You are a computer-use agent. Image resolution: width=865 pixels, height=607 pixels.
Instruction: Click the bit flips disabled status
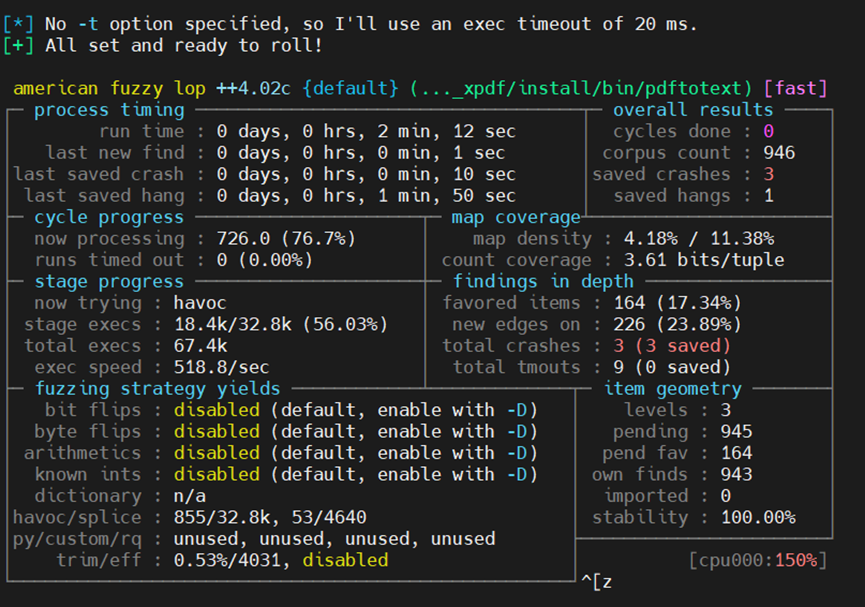(217, 410)
